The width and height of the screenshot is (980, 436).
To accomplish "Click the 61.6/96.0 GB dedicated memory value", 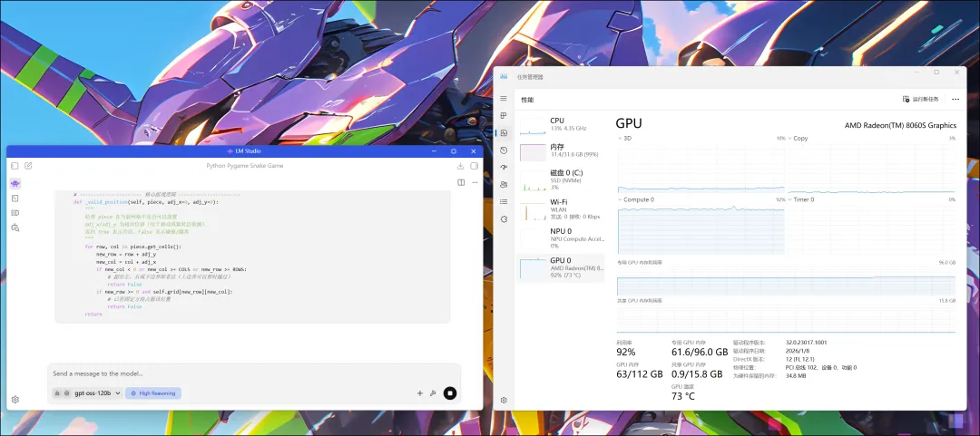I will click(x=700, y=353).
